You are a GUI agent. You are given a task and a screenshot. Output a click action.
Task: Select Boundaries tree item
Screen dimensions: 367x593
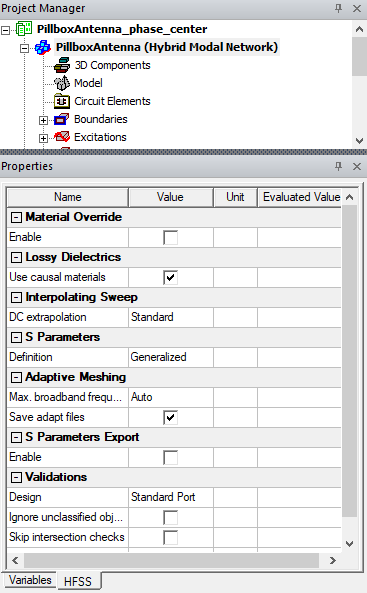(x=101, y=120)
